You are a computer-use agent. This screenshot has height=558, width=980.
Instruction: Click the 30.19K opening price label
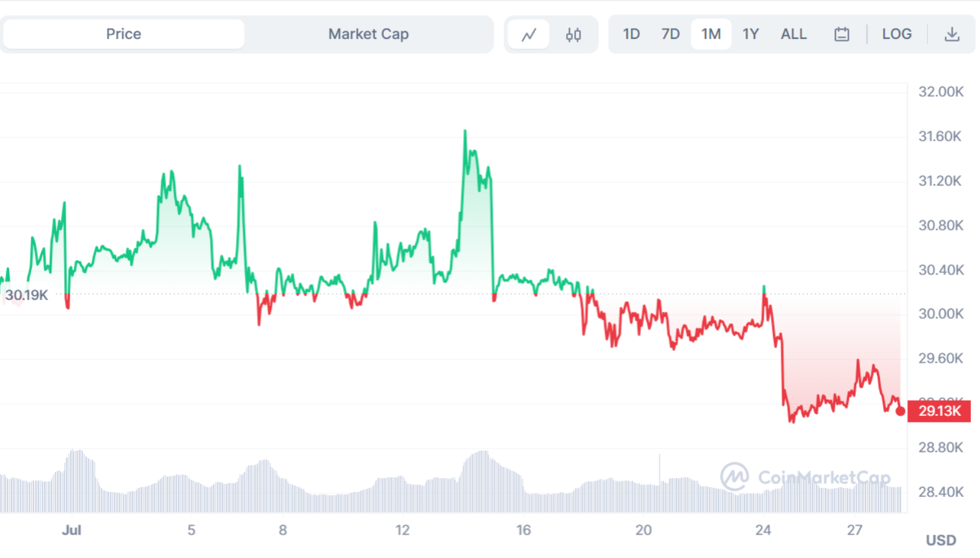click(x=27, y=295)
